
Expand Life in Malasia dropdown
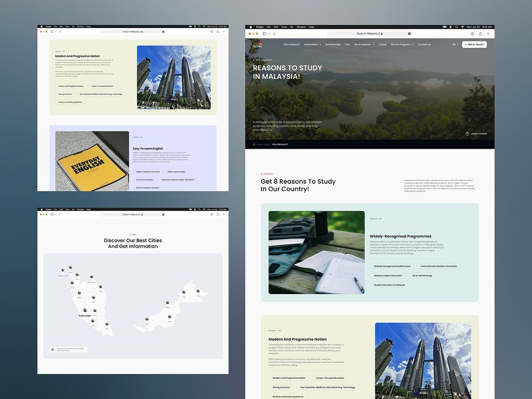[x=364, y=44]
